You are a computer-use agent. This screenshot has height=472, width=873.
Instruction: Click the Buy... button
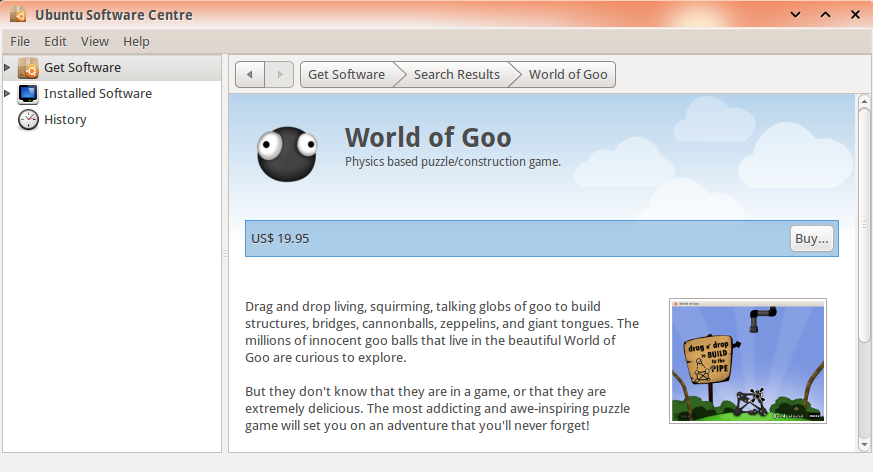[x=812, y=239]
